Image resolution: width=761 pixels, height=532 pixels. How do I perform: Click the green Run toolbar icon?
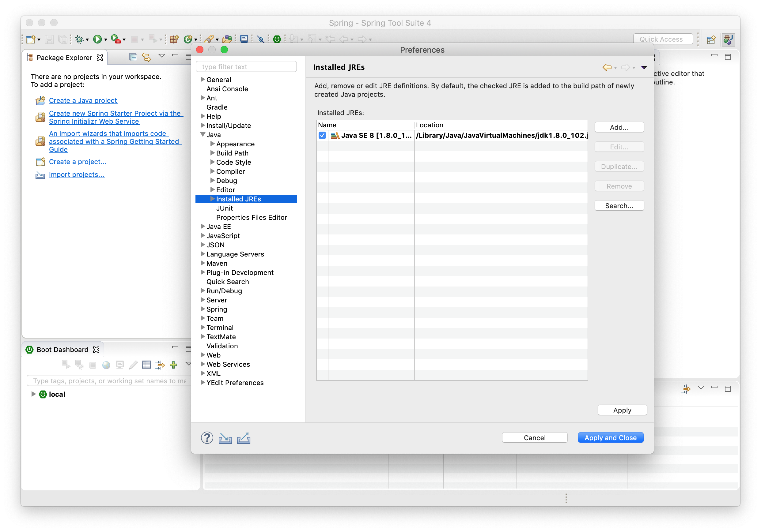pyautogui.click(x=97, y=39)
